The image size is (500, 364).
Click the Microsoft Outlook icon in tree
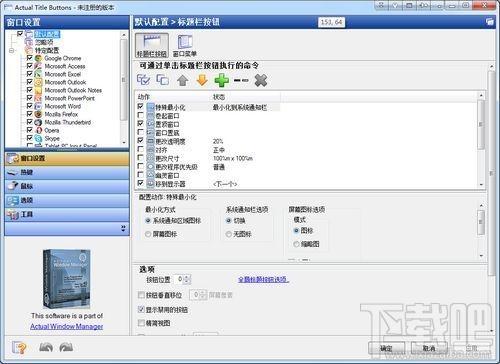pos(39,82)
